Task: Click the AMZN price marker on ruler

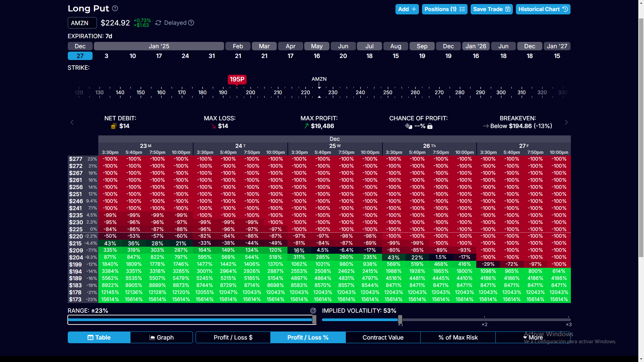Action: 319,79
